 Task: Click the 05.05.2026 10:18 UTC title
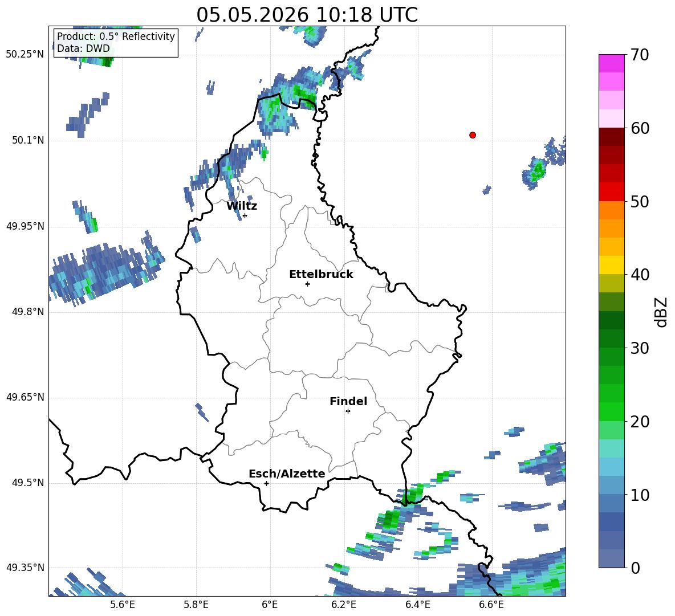[x=307, y=15]
